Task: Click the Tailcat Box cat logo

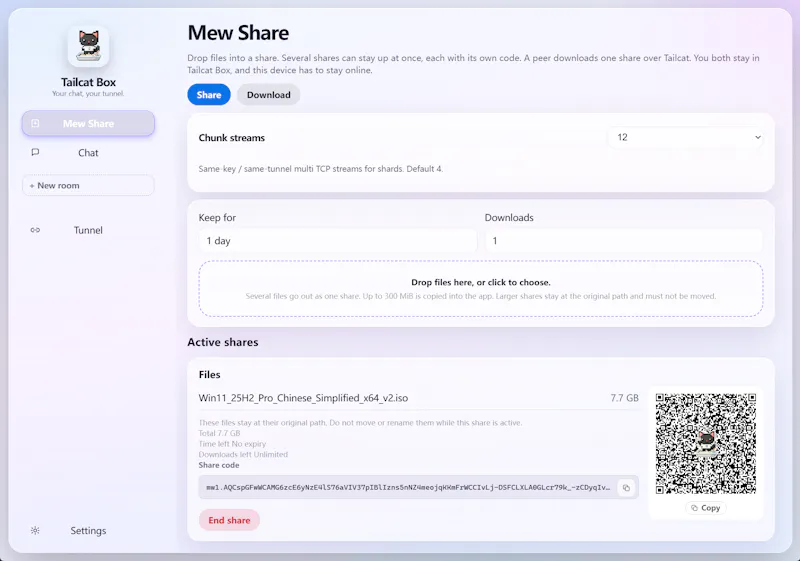Action: pyautogui.click(x=88, y=46)
